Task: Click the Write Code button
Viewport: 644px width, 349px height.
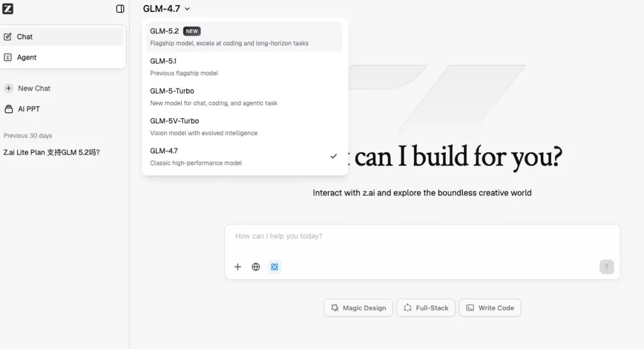Action: [490, 307]
